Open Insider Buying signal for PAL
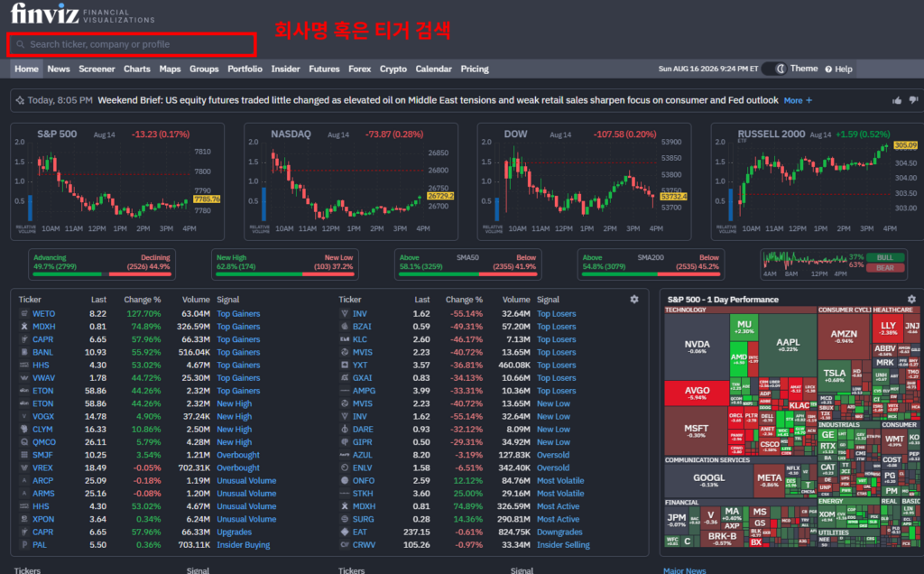Image resolution: width=924 pixels, height=574 pixels. [x=244, y=544]
